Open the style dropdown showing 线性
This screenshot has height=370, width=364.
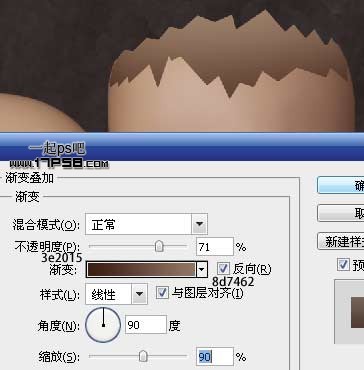(x=116, y=294)
